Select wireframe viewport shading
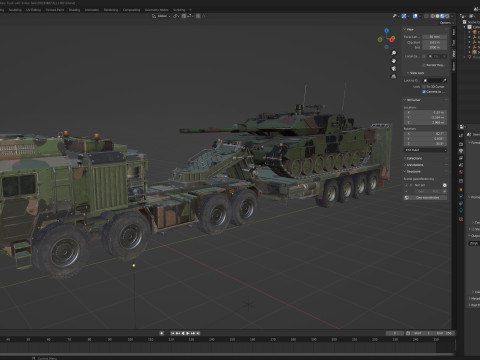This screenshot has width=480, height=360. point(433,16)
